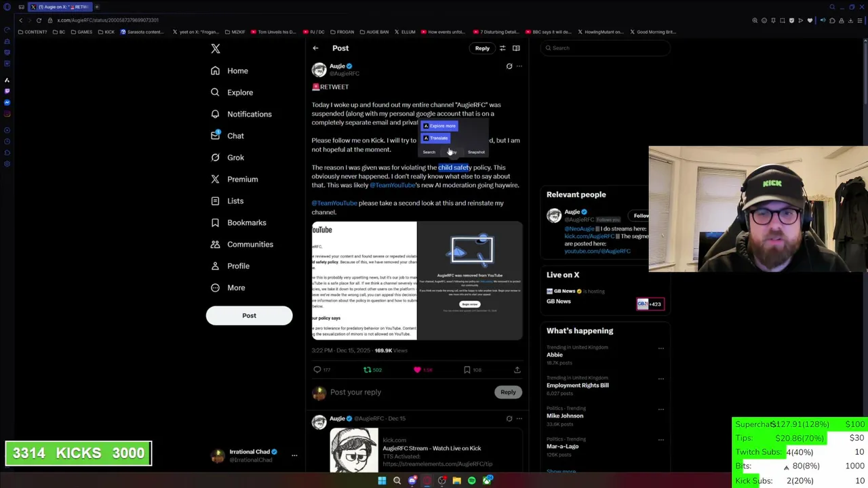Open the Abbie trending topic

click(555, 355)
